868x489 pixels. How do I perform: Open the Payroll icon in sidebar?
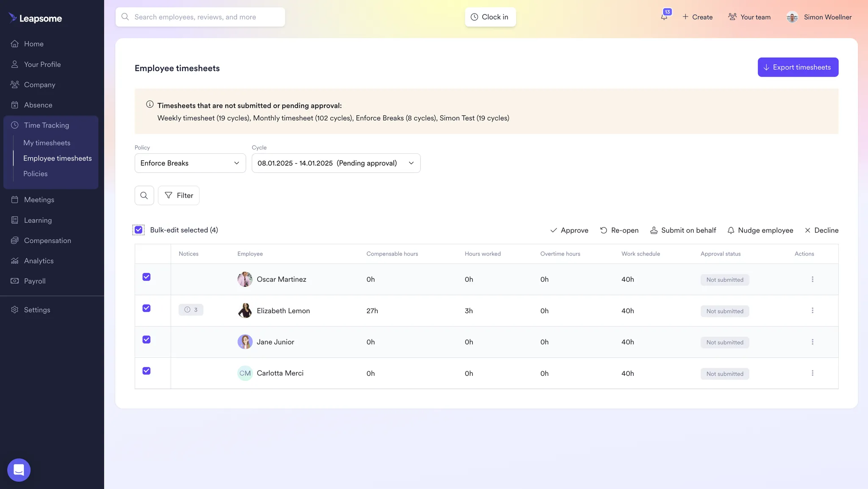click(15, 281)
